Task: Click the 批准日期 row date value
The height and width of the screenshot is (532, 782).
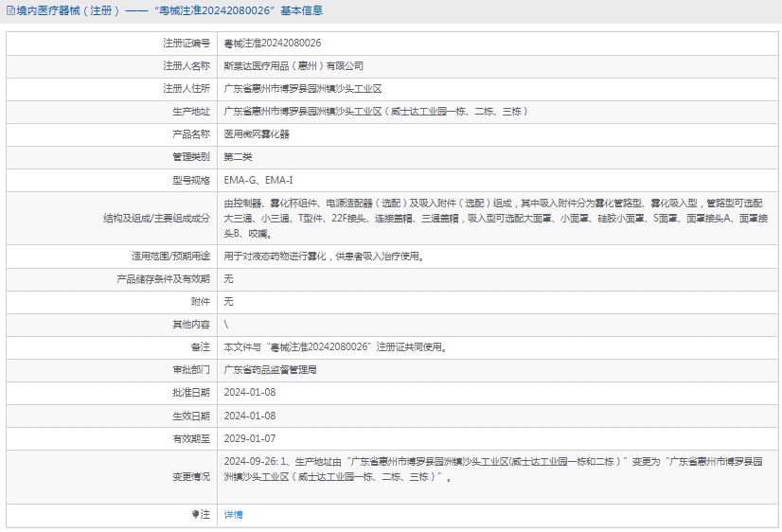Action: (x=250, y=393)
